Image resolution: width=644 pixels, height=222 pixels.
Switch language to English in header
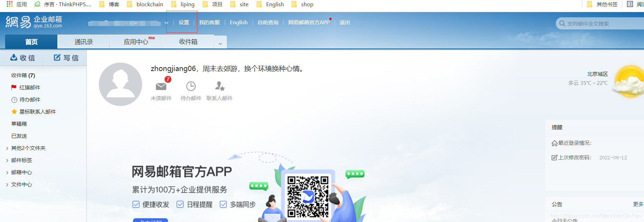point(239,23)
